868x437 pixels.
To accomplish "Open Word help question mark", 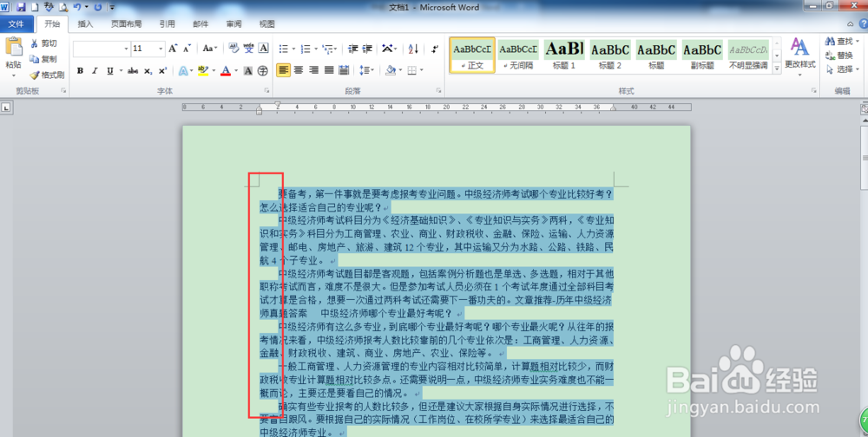I will pos(863,23).
